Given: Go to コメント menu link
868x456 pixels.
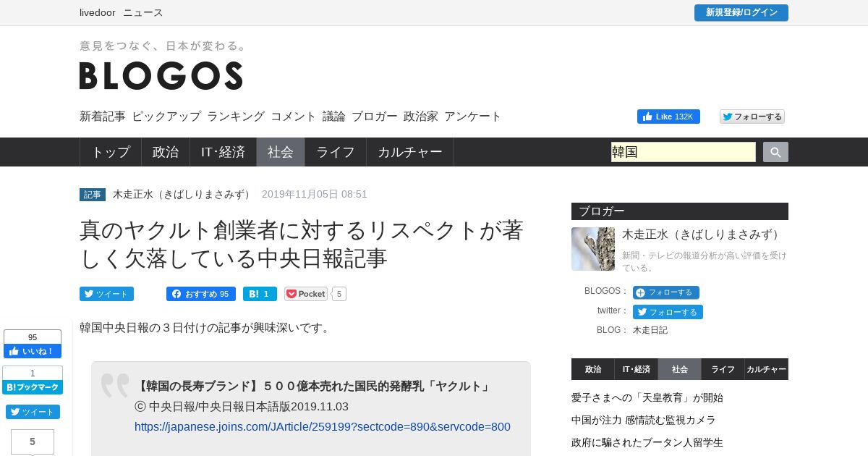Looking at the screenshot, I should coord(294,117).
